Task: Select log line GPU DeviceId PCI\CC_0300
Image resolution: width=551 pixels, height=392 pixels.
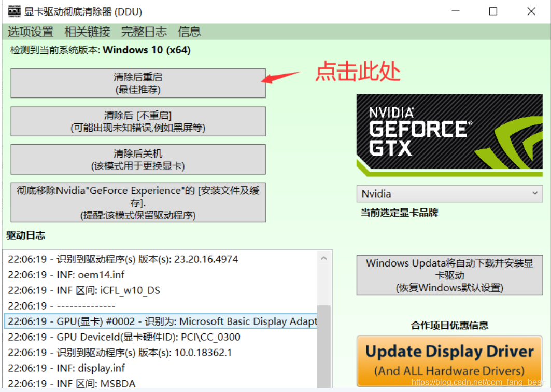Action: point(161,337)
